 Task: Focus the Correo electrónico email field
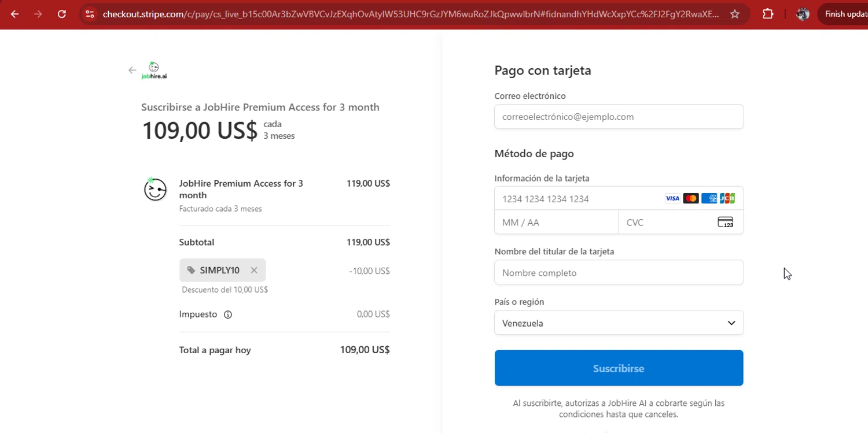tap(619, 117)
